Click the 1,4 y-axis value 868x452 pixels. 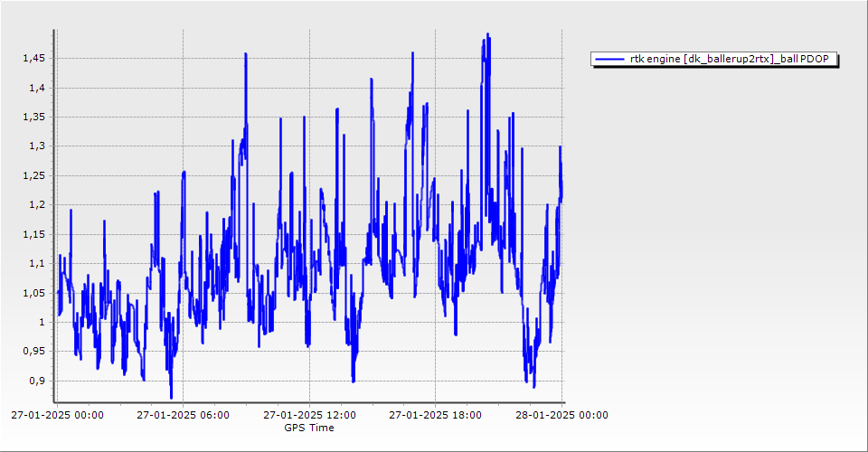pos(37,88)
